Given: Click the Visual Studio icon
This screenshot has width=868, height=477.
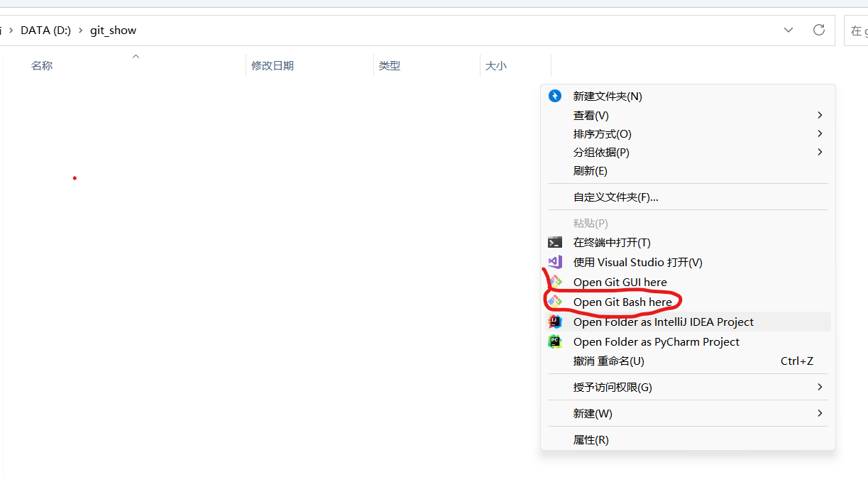Looking at the screenshot, I should point(555,262).
